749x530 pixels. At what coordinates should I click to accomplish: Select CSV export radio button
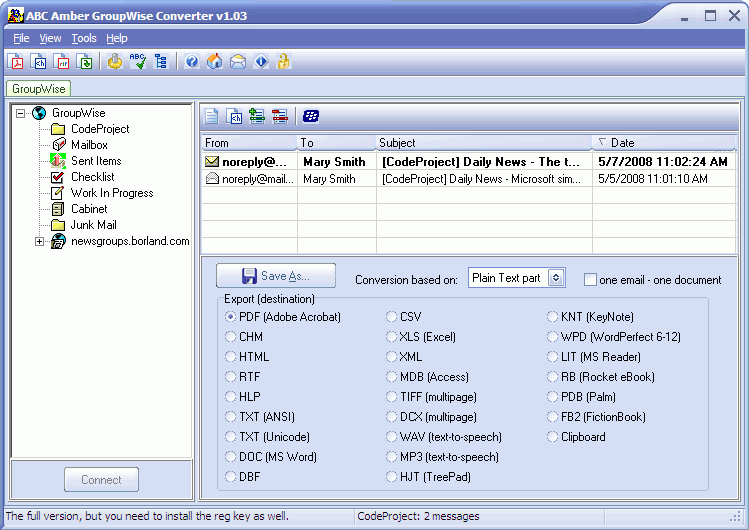[x=392, y=317]
